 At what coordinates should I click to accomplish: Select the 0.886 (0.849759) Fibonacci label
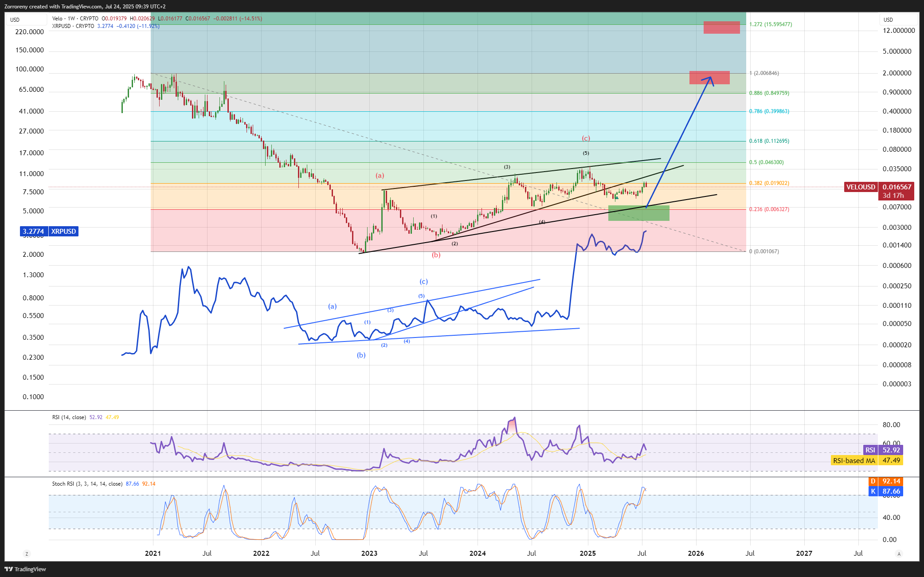coord(769,93)
